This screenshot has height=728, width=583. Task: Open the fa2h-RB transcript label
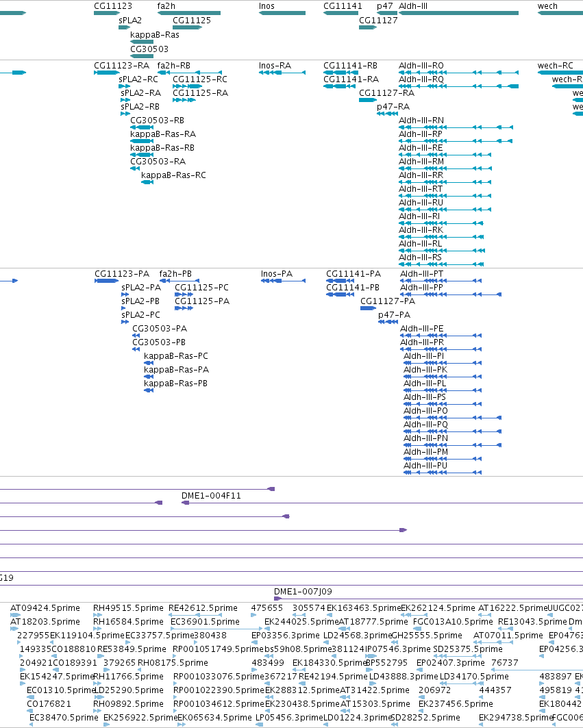tap(174, 66)
